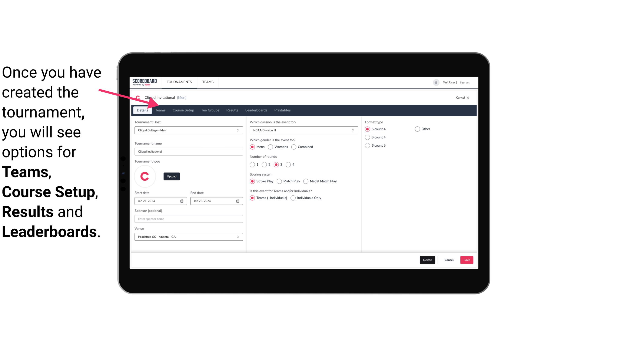Viewport: 644px width, 346px height.
Task: Click the Sign out link icon
Action: [466, 82]
